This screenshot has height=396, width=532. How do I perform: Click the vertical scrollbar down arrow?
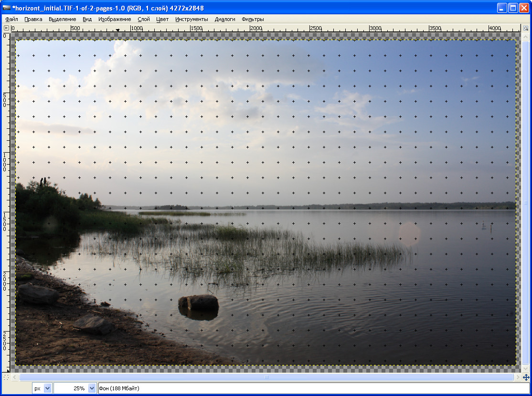pos(526,368)
